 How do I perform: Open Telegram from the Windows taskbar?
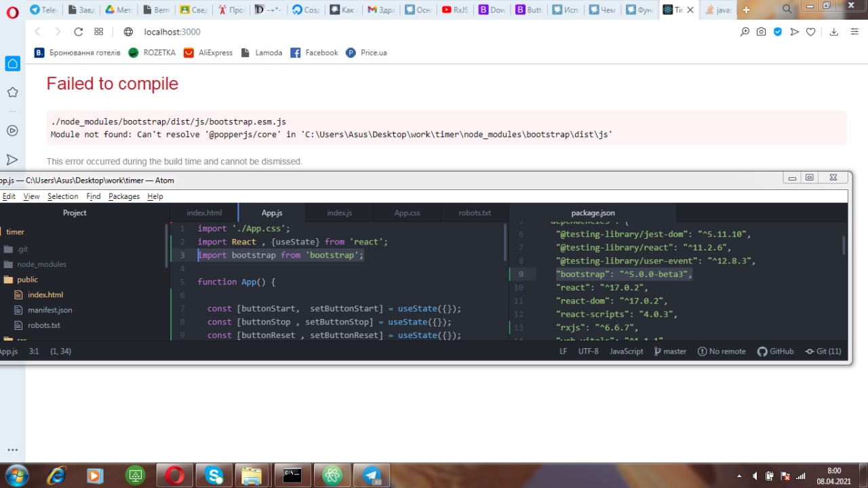[372, 475]
